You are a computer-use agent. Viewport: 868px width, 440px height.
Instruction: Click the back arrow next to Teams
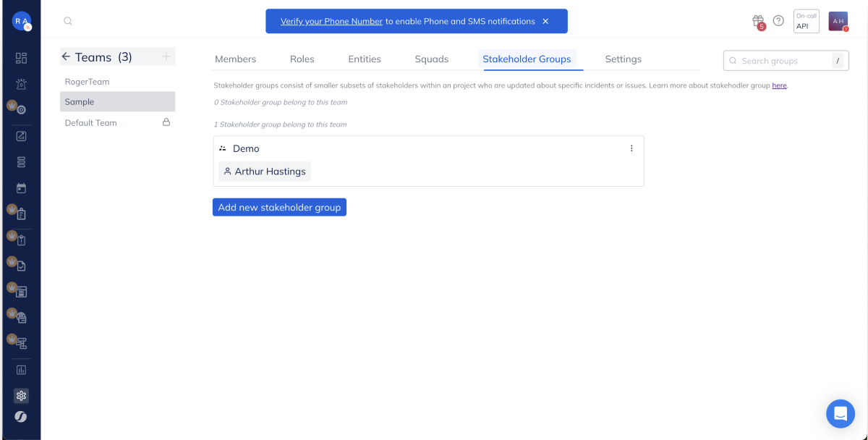[66, 56]
